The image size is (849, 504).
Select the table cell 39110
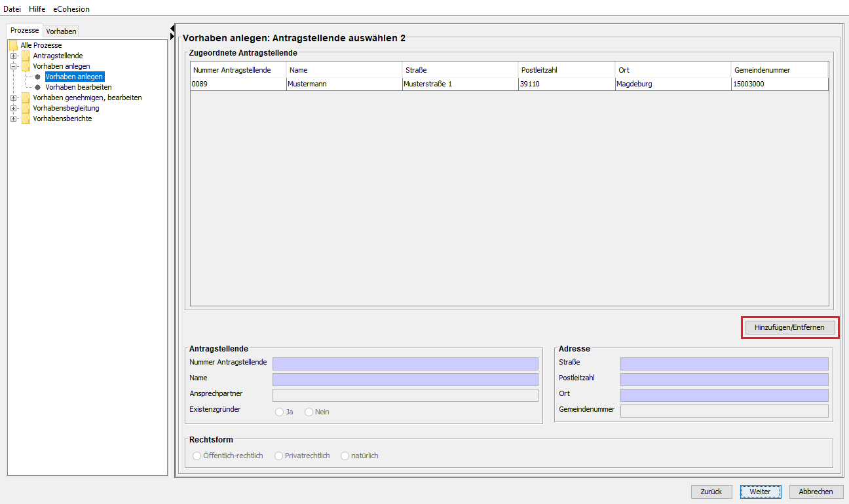tap(567, 84)
